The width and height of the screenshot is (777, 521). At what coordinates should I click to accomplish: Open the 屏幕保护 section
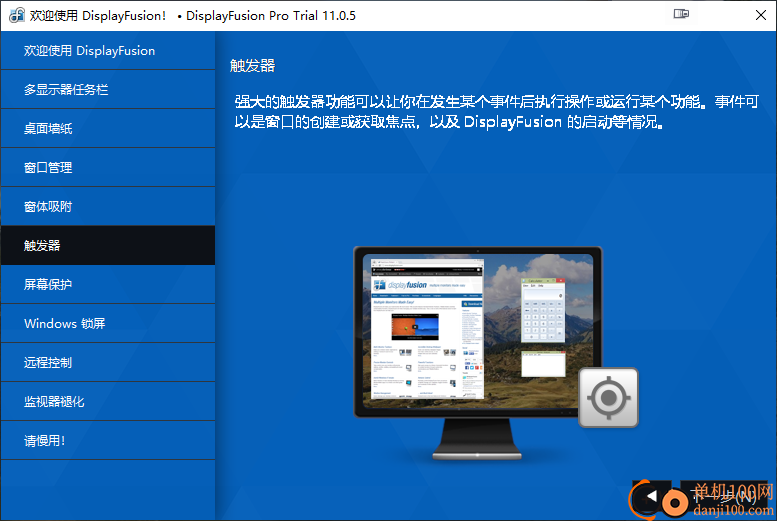(108, 285)
